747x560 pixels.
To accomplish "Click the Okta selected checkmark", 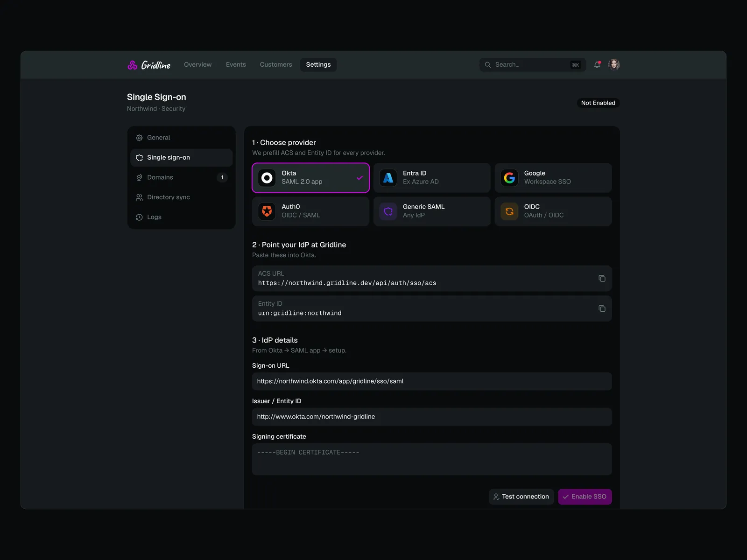I will tap(359, 178).
